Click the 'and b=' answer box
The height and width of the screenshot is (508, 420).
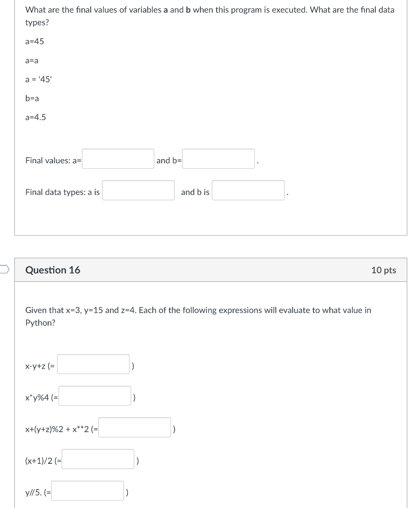(x=218, y=159)
